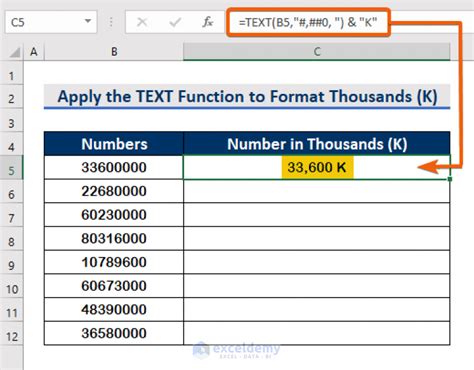Image resolution: width=474 pixels, height=370 pixels.
Task: Click the title cell 'Apply the TEXT Function to Format Thousands (K)'
Action: coord(247,96)
